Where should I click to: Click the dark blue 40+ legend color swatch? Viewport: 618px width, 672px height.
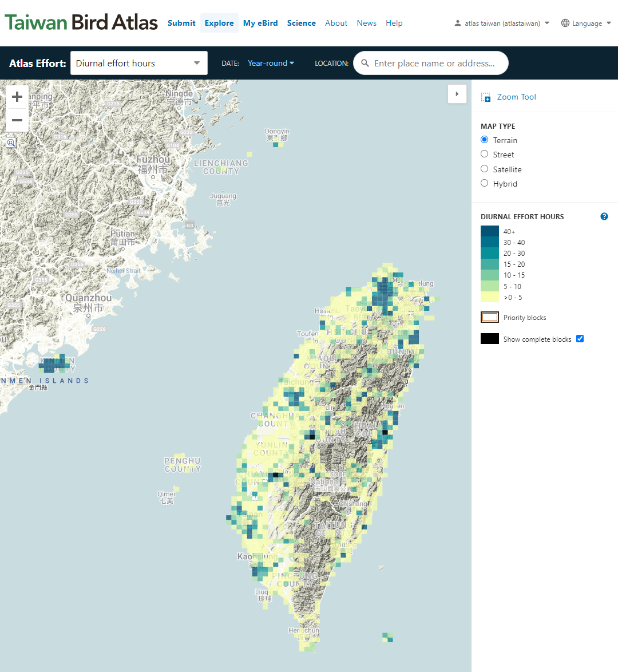pos(489,231)
